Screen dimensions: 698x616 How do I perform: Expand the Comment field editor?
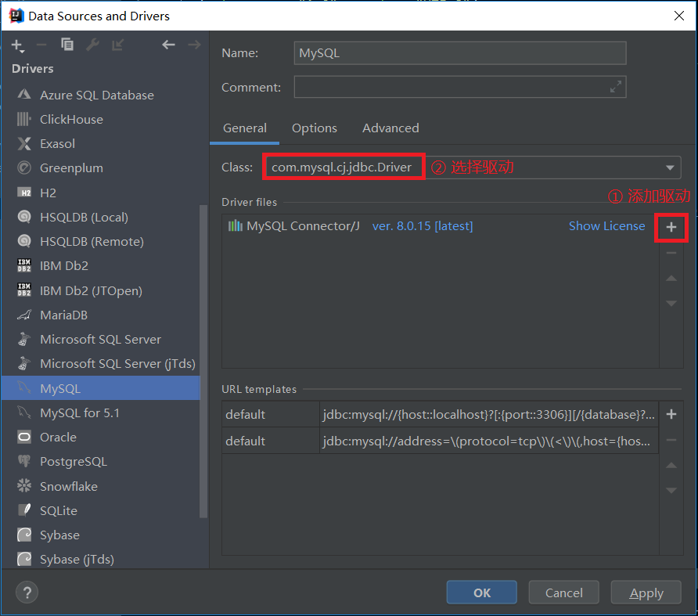pyautogui.click(x=616, y=87)
